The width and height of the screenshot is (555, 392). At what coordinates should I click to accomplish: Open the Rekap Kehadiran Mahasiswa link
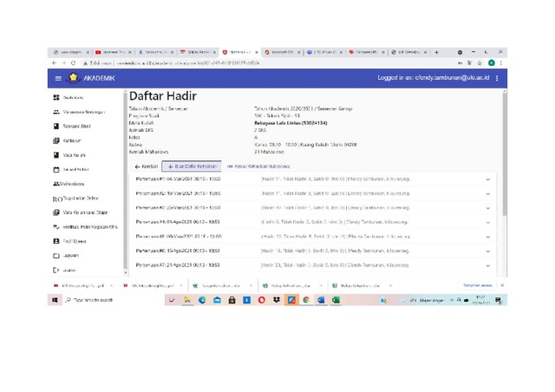tap(258, 166)
